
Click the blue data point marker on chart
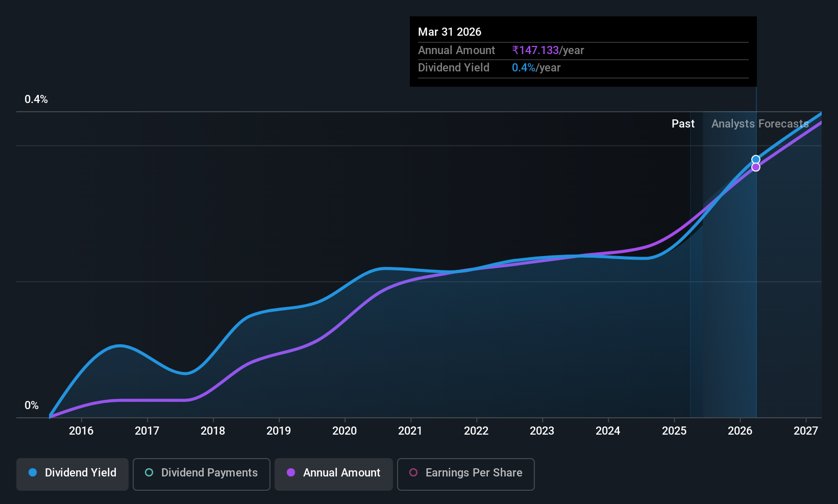756,160
